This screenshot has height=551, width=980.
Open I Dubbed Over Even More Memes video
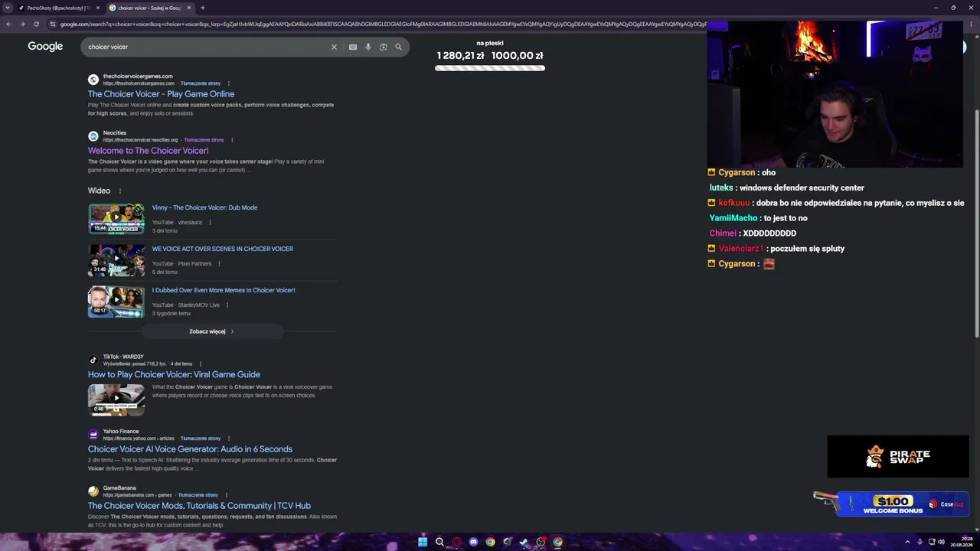click(x=224, y=290)
